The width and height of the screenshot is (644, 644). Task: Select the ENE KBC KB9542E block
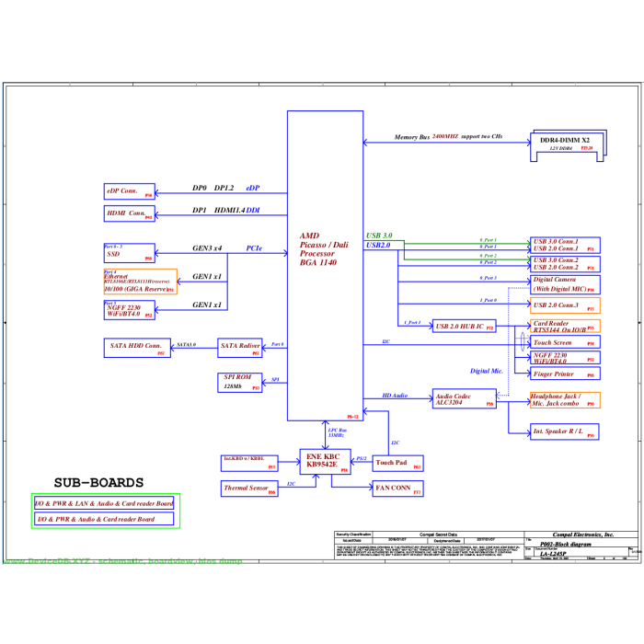[x=326, y=462]
